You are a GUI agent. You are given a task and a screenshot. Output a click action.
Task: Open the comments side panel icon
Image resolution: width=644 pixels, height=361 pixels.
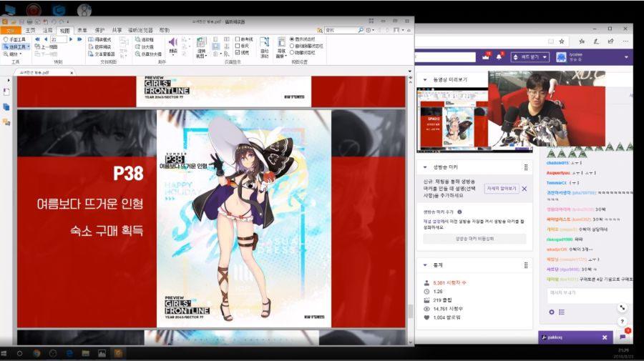[x=6, y=122]
